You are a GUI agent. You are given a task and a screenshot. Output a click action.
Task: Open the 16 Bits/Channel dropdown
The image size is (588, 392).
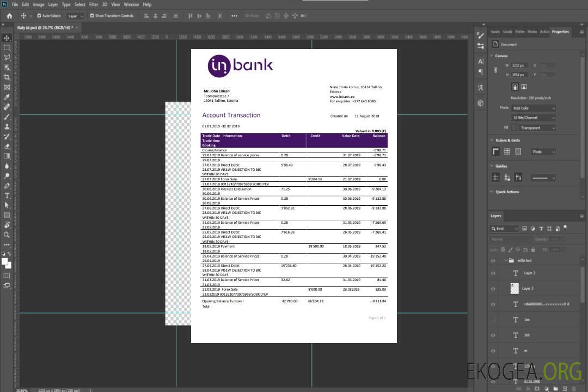[534, 118]
